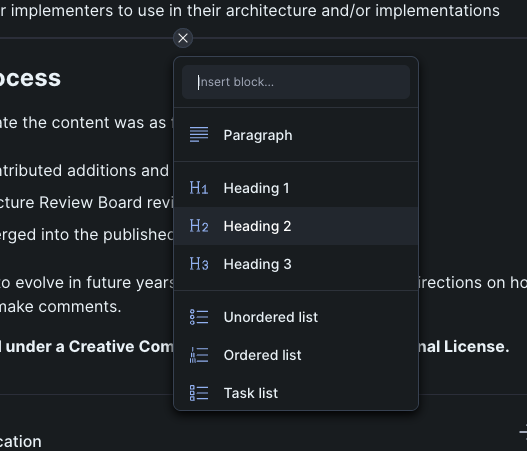The image size is (527, 451).
Task: Click the H2 heading icon
Action: click(x=199, y=226)
